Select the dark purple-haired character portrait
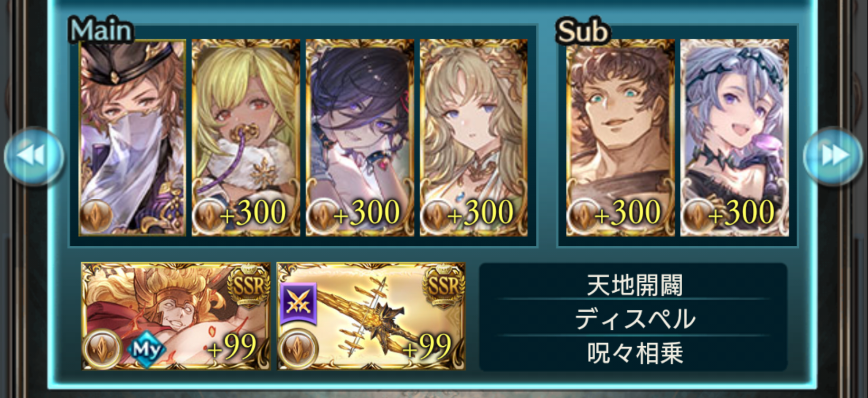 click(x=360, y=137)
